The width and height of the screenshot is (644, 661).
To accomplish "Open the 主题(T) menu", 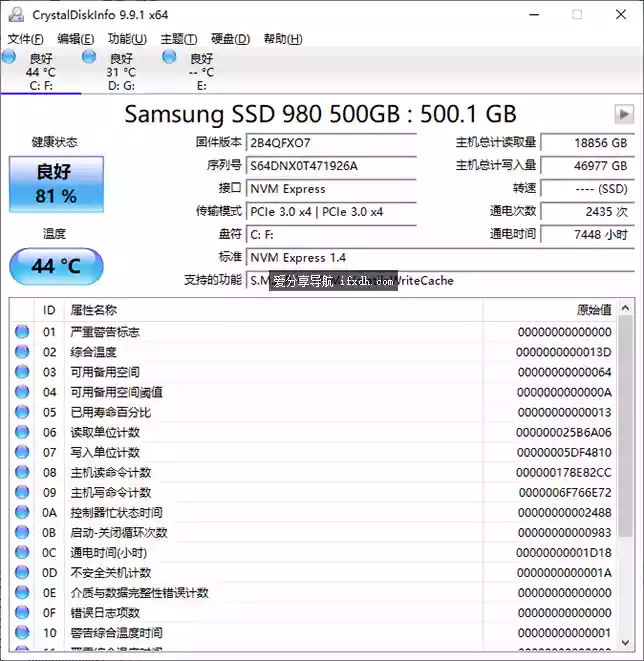I will pos(179,39).
